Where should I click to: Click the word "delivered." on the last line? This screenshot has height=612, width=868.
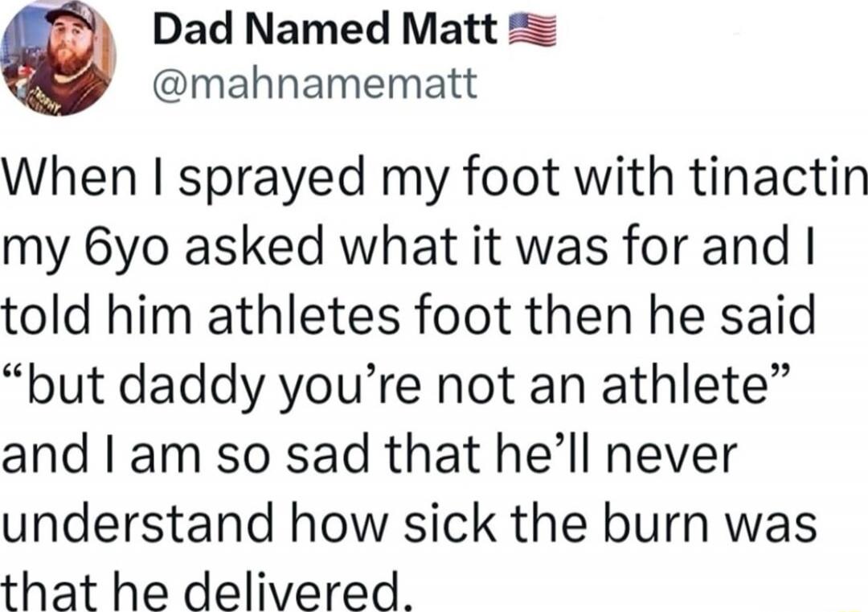[x=297, y=590]
